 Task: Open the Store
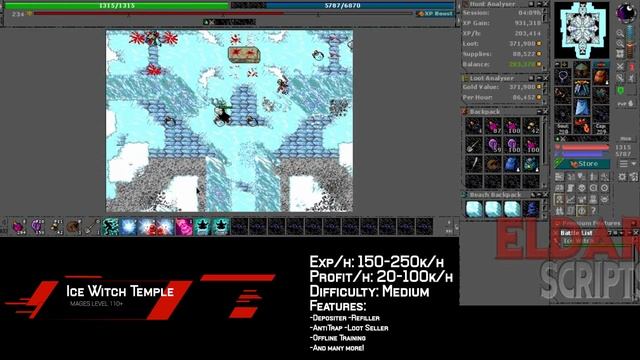582,164
